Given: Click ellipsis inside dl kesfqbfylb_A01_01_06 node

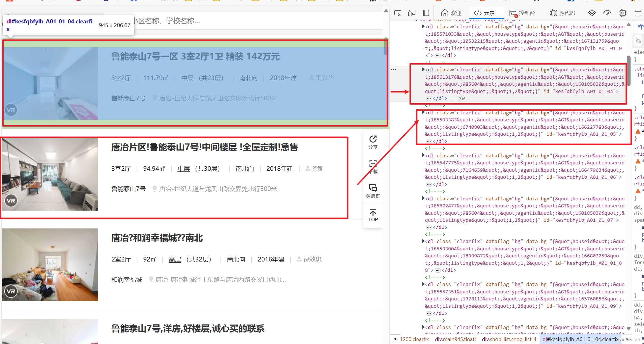Looking at the screenshot, I should pyautogui.click(x=429, y=185).
